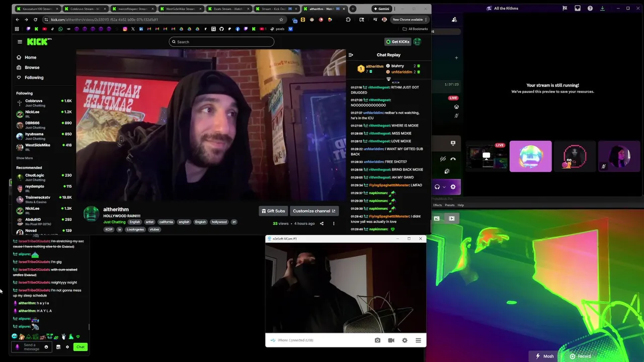Open iVCam hamburger menu
Screen dimensions: 644x362
pos(418,340)
